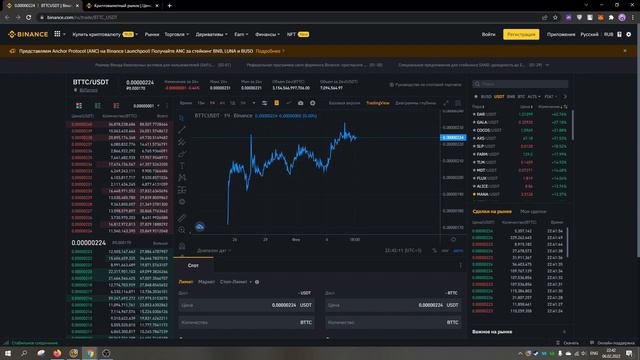Open order book precision 0.00000001 dropdown
640x360 pixels.
pyautogui.click(x=146, y=106)
